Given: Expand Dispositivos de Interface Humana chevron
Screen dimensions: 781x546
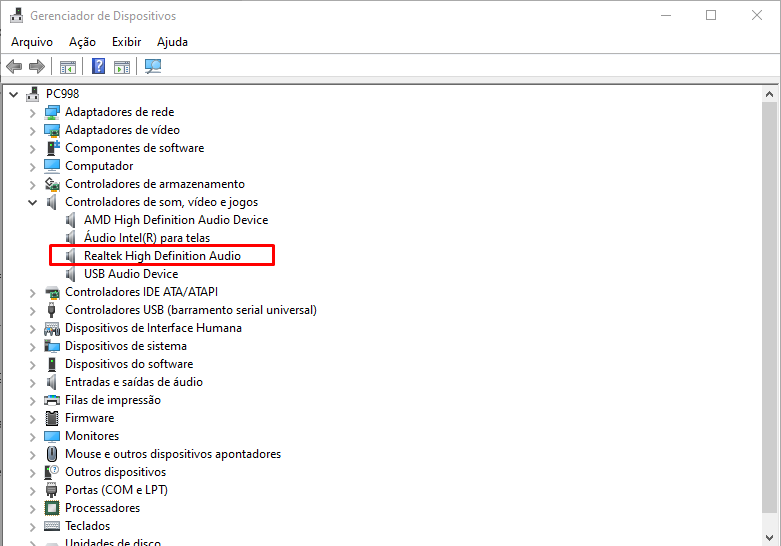Looking at the screenshot, I should 33,329.
